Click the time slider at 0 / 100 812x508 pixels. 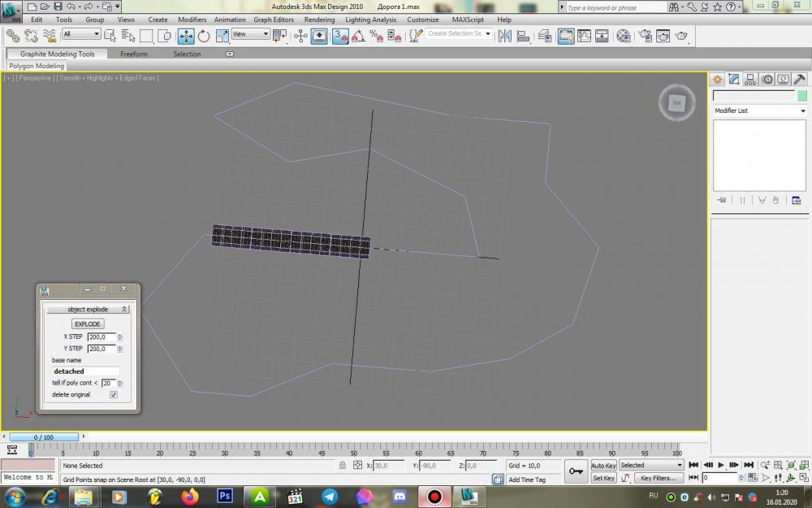point(44,437)
